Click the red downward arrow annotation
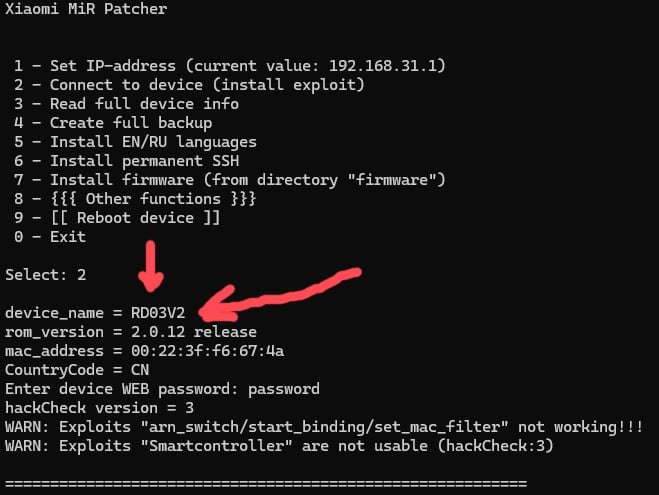This screenshot has width=659, height=495. coord(153,269)
